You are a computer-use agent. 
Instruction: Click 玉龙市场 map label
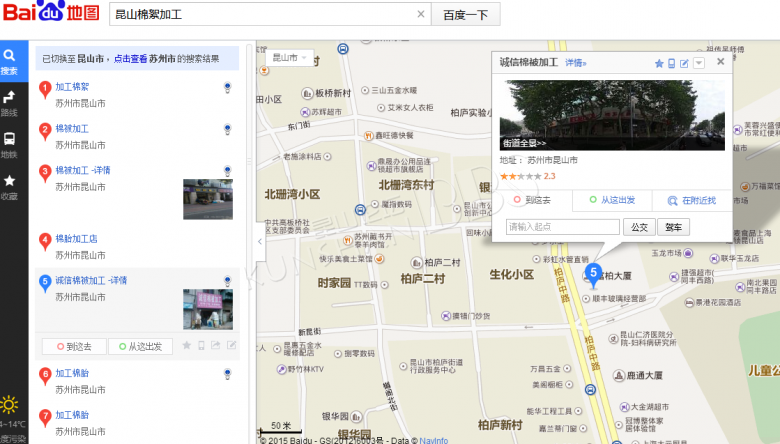click(672, 253)
